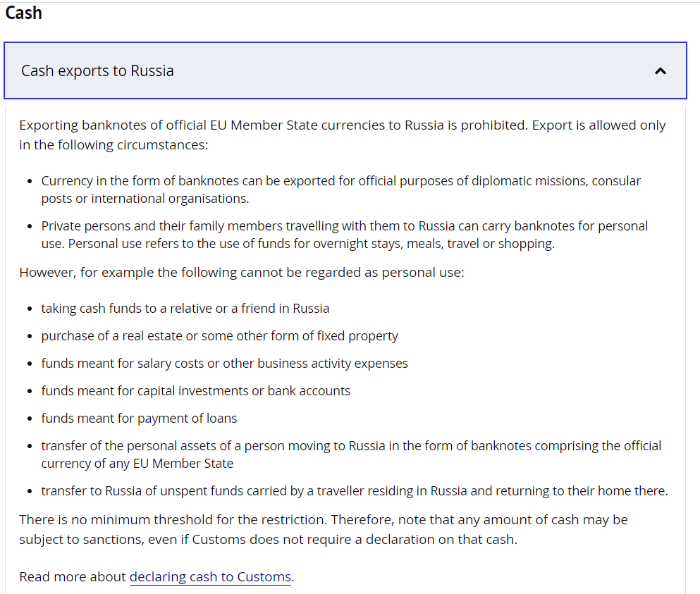Click the phrase 'currency of any EU Member State'
This screenshot has height=594, width=700.
pos(137,463)
